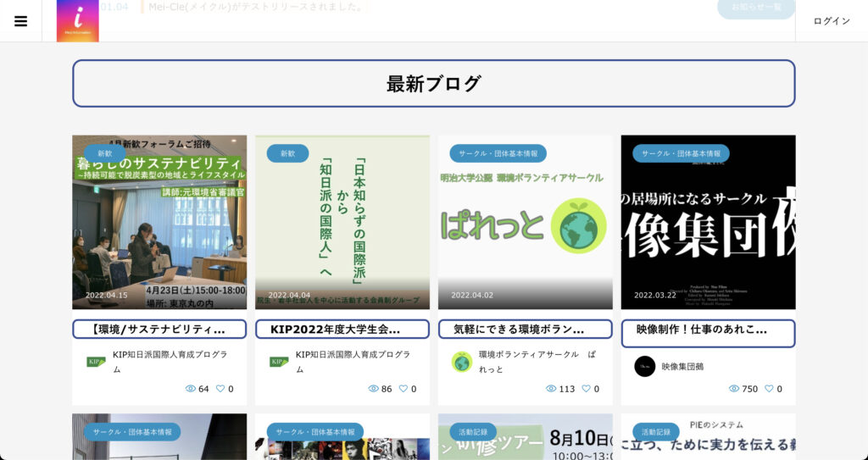Click date 2022.04.02 on ぱれっと card
868x460 pixels.
472,295
